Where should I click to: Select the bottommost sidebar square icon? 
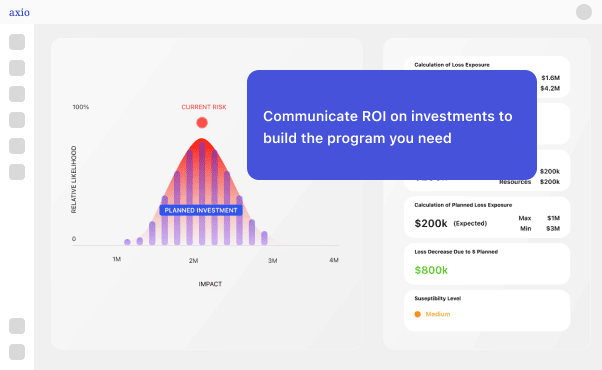click(x=17, y=352)
